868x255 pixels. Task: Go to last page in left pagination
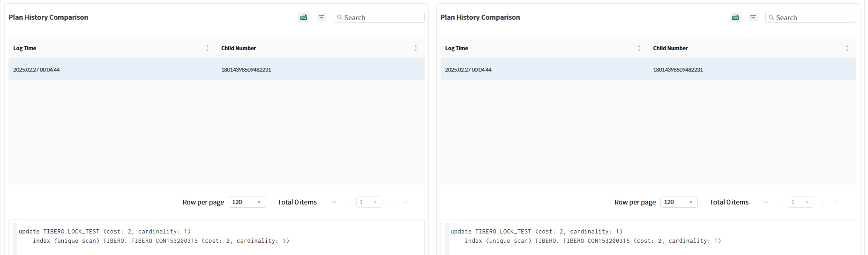[405, 202]
